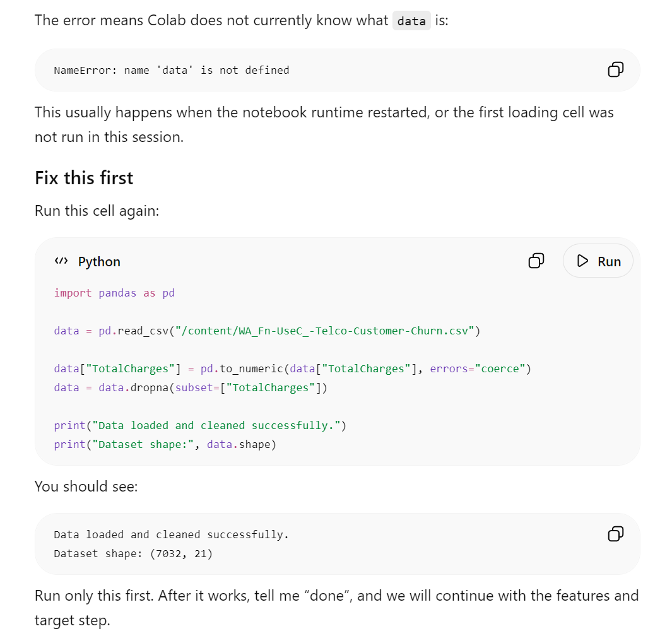
Task: Click the Python language label
Action: (x=99, y=262)
